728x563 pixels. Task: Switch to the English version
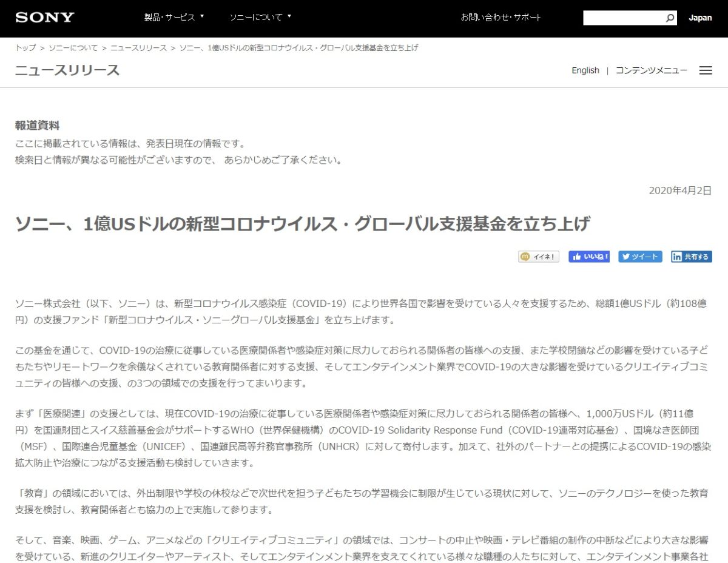tap(585, 70)
